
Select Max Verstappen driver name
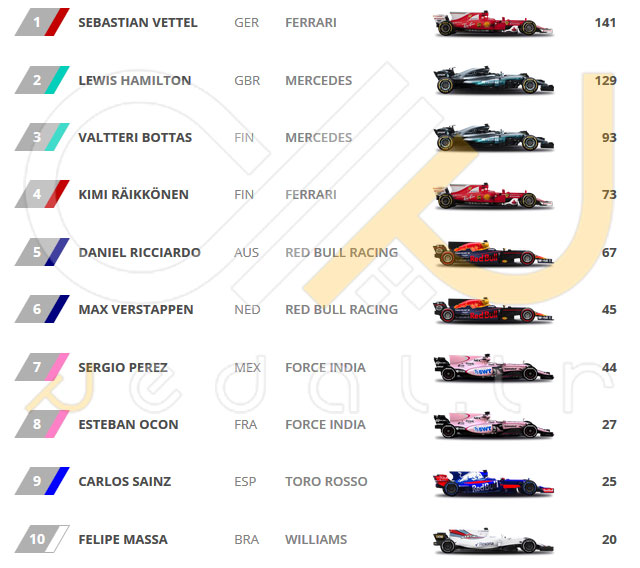pyautogui.click(x=136, y=310)
